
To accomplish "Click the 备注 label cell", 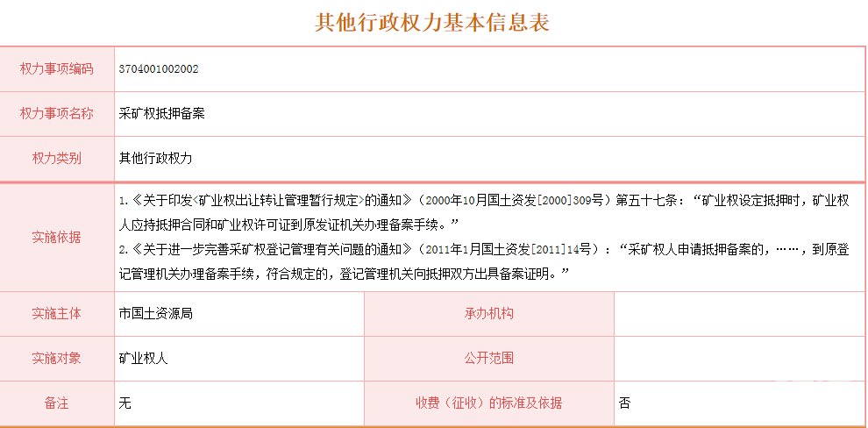I will click(57, 403).
